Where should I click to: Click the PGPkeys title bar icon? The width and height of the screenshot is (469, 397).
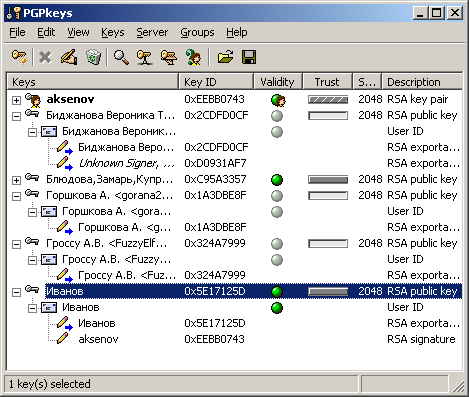pos(14,13)
